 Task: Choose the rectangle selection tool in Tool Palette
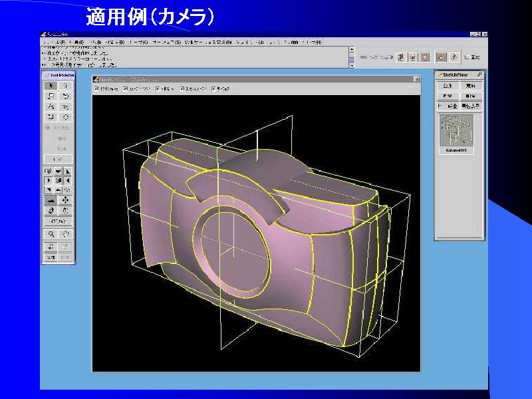[51, 96]
